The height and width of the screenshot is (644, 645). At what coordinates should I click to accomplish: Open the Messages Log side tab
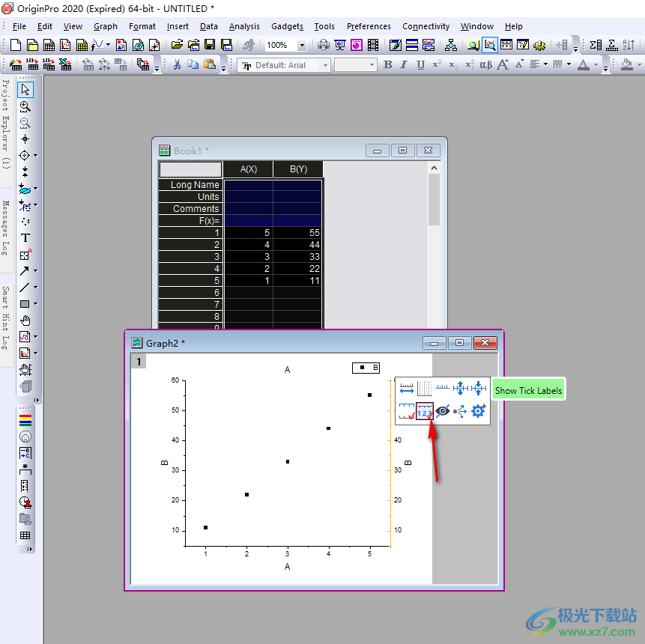(6, 228)
